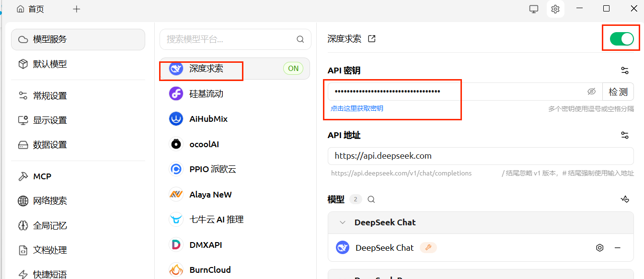Click the 硅基流动 purple logo icon
The height and width of the screenshot is (279, 644).
pos(176,93)
